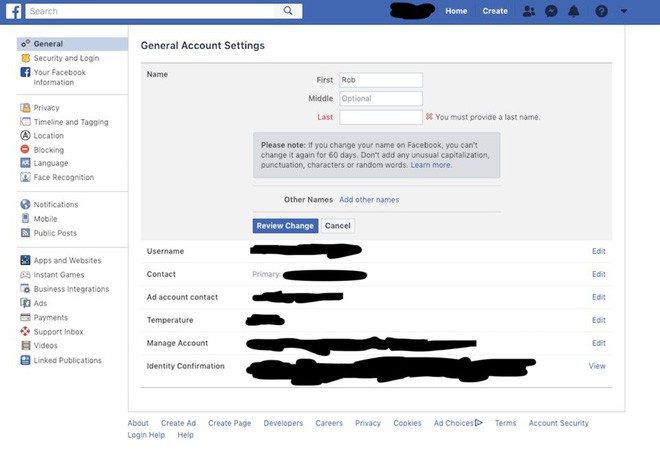Click the Facebook logo icon
Viewport: 660px width, 450px height.
pyautogui.click(x=13, y=11)
